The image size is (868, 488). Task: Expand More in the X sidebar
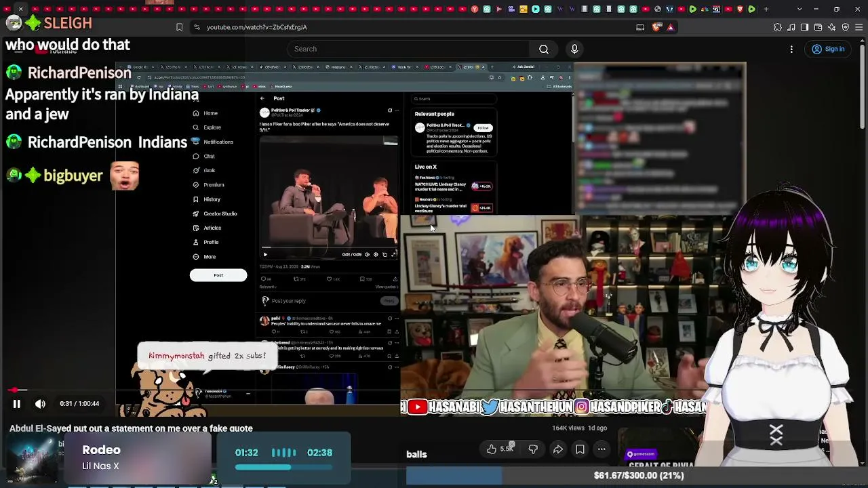pyautogui.click(x=205, y=257)
